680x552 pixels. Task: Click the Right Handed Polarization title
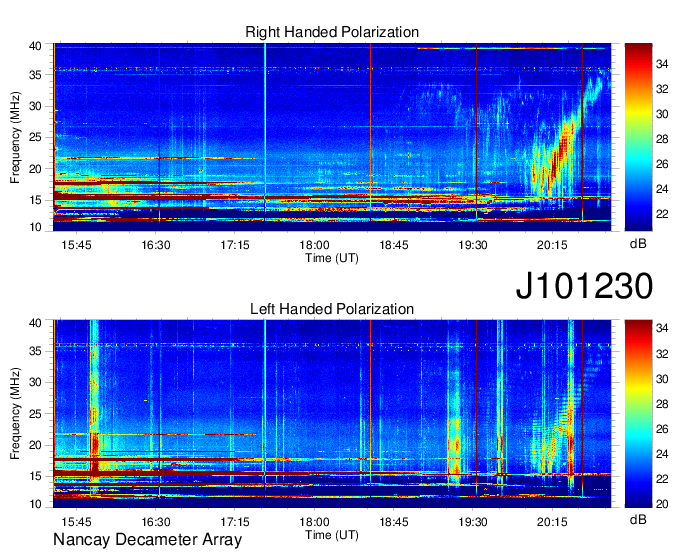332,32
